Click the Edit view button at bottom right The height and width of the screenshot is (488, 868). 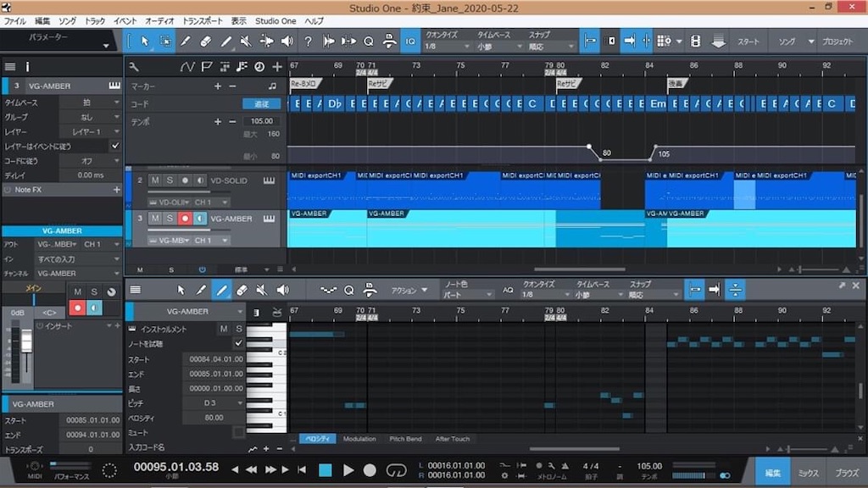773,473
